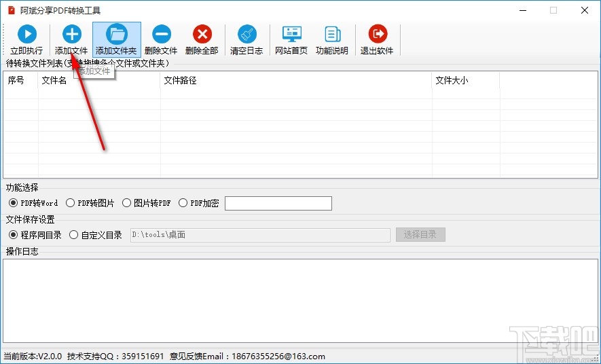
Task: Choose 图片转PDF conversion mode
Action: tap(147, 203)
